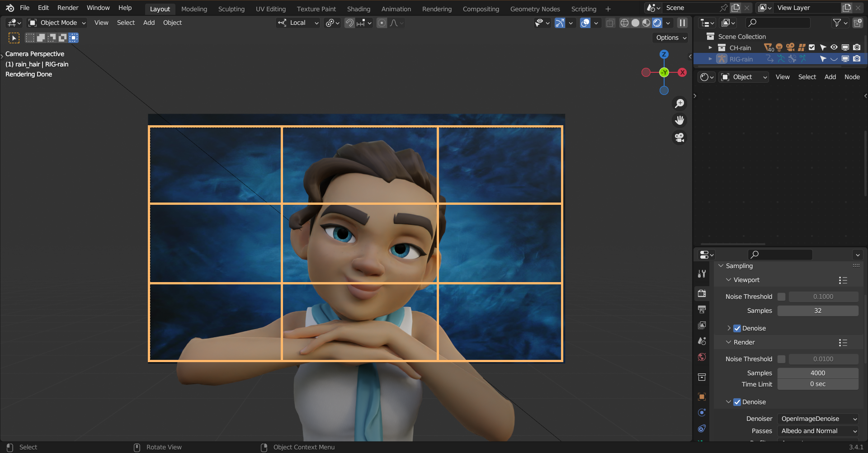Screen dimensions: 868x453
Task: Switch to rendered viewport shading
Action: point(657,23)
